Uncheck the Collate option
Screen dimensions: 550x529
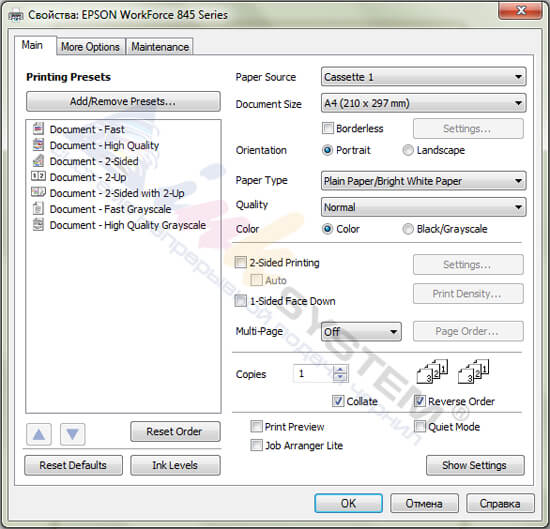338,401
